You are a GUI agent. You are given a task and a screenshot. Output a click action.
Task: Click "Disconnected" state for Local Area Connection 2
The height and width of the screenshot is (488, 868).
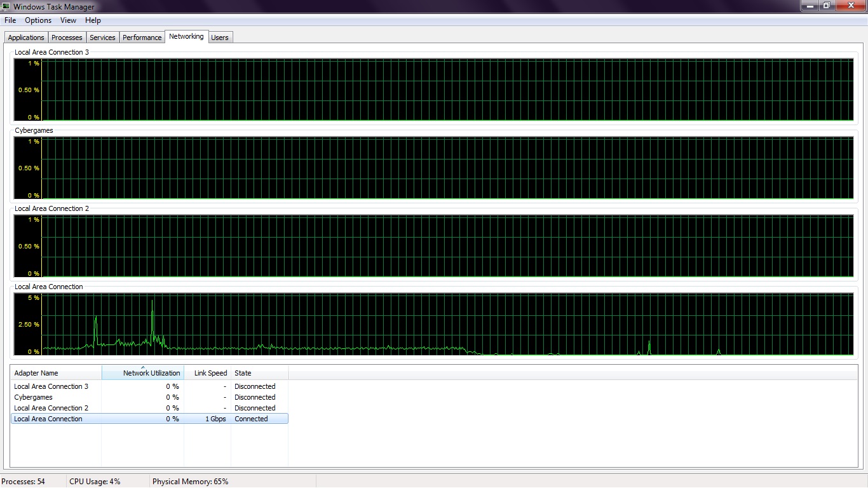(x=255, y=408)
